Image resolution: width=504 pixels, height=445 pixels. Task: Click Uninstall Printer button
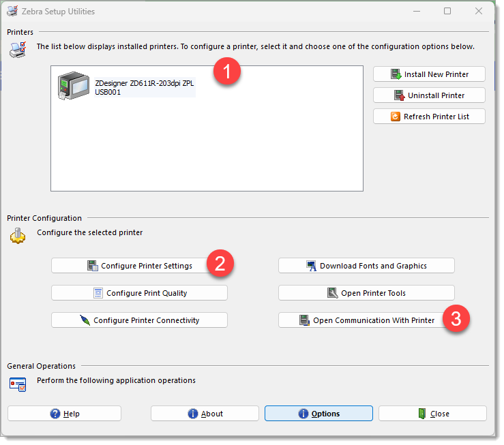tap(429, 95)
